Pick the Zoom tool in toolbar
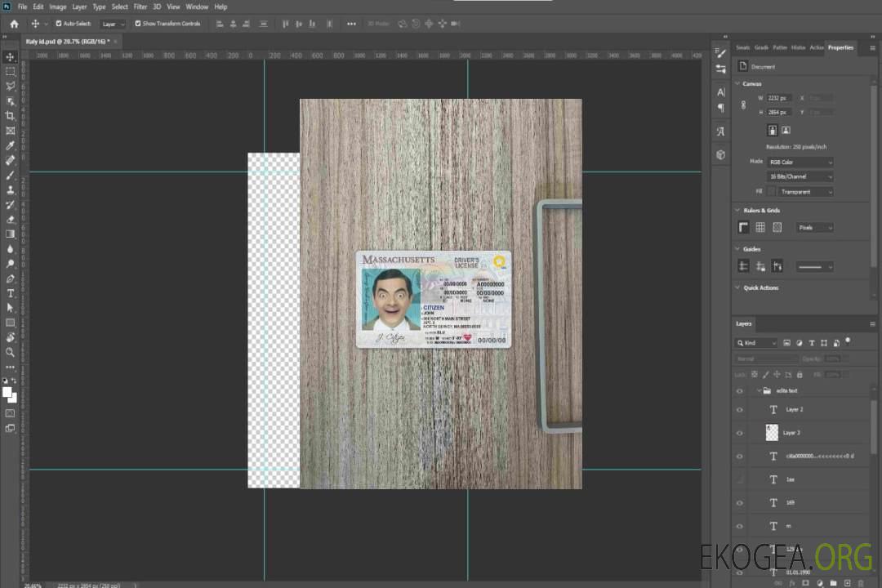Screen dimensions: 882x588 (11, 352)
